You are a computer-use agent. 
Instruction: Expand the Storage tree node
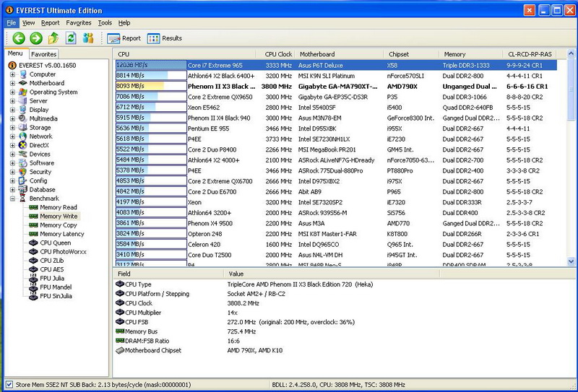click(x=12, y=128)
